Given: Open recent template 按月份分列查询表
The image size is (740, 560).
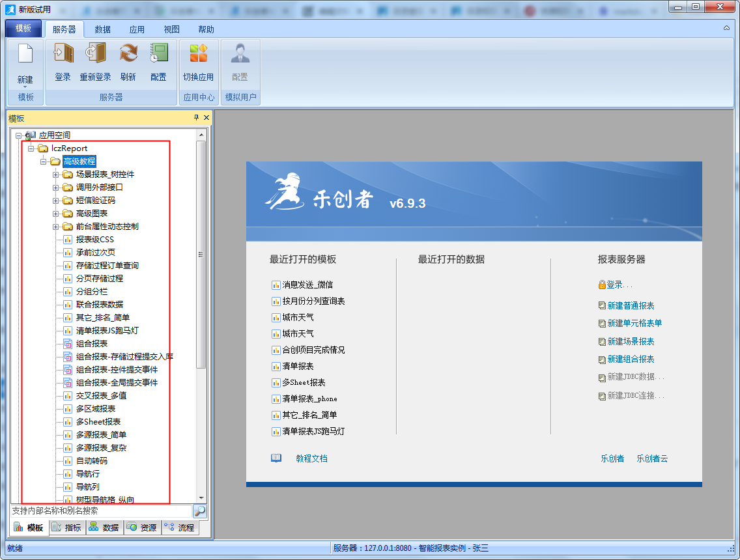Looking at the screenshot, I should [x=313, y=301].
